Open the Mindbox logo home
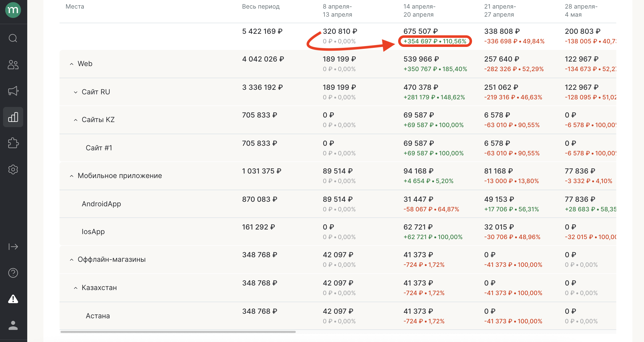Viewport: 644px width, 342px height. point(13,10)
